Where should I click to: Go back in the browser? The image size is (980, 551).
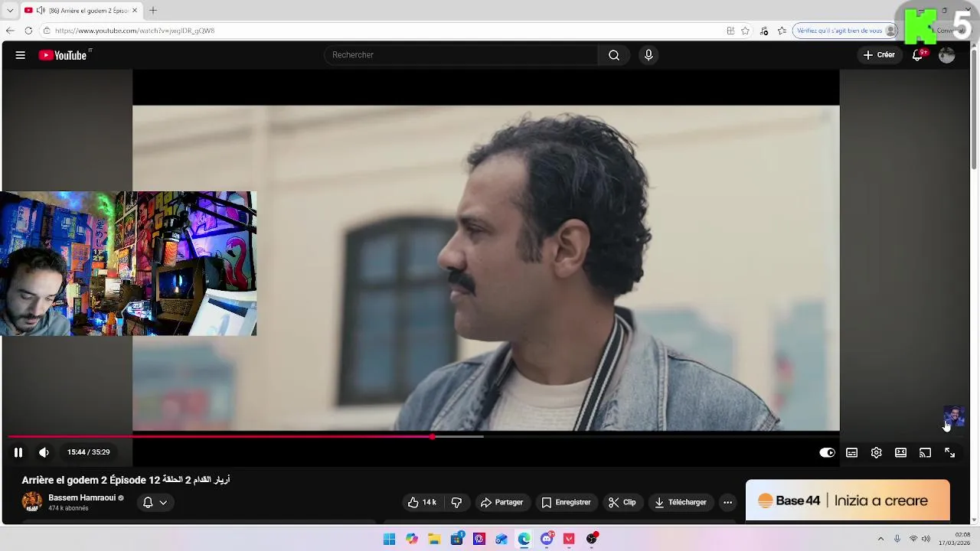pos(10,31)
